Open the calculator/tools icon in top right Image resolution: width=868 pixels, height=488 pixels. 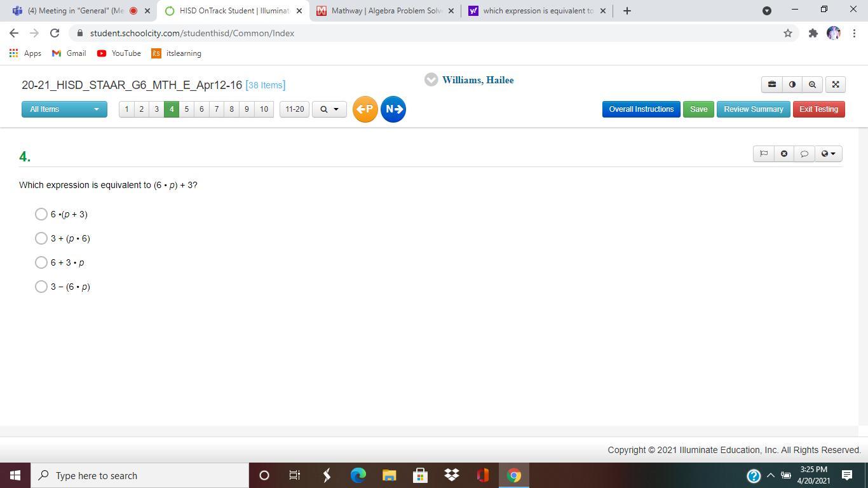click(772, 85)
